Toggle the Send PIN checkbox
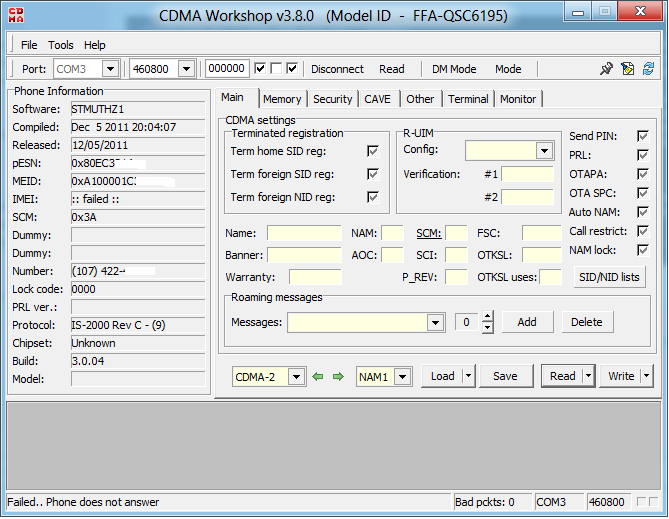 click(x=643, y=136)
